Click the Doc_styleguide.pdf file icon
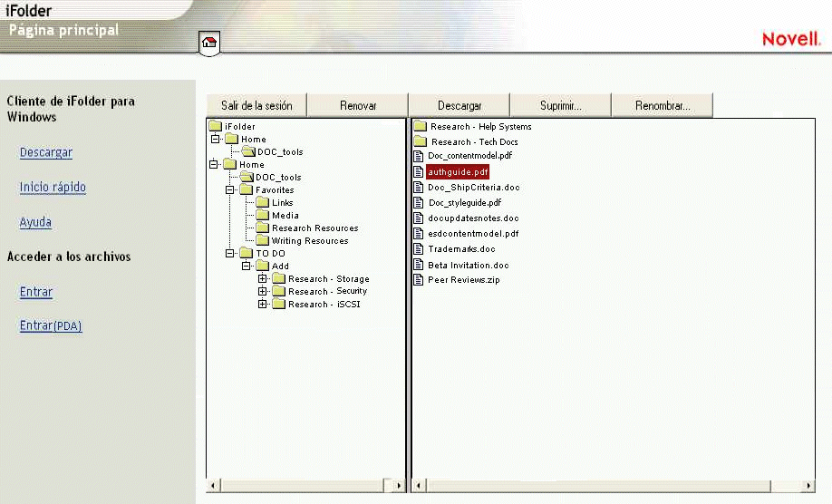The width and height of the screenshot is (832, 504). tap(419, 203)
